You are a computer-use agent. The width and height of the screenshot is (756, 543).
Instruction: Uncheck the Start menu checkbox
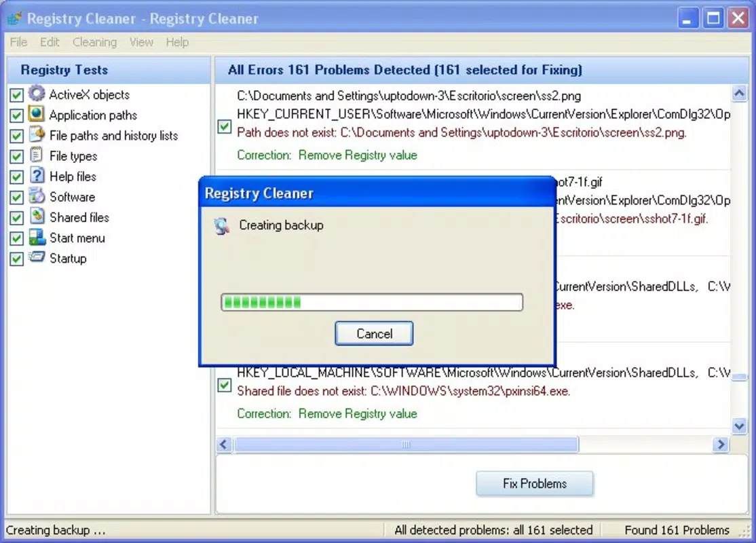tap(16, 239)
